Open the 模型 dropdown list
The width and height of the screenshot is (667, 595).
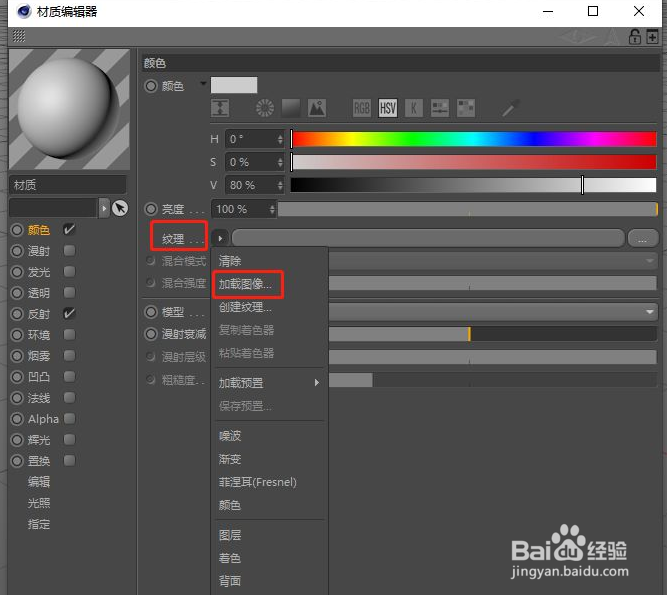click(x=493, y=312)
